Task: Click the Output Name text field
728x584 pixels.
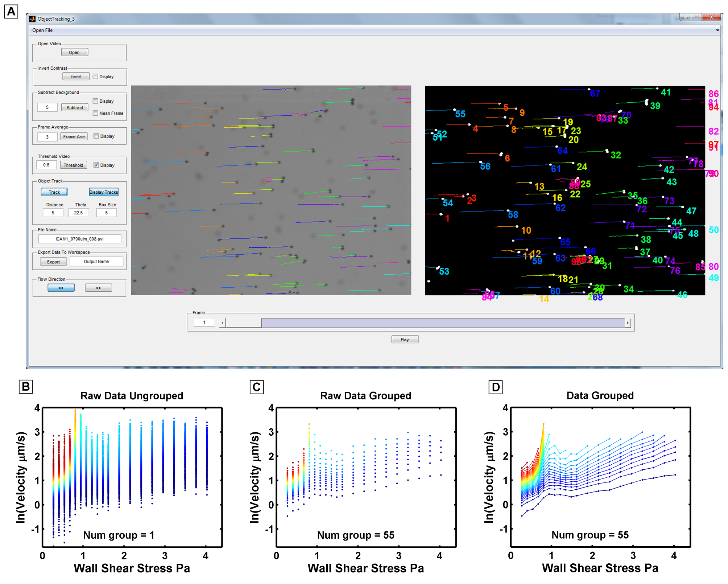Action: pyautogui.click(x=96, y=262)
